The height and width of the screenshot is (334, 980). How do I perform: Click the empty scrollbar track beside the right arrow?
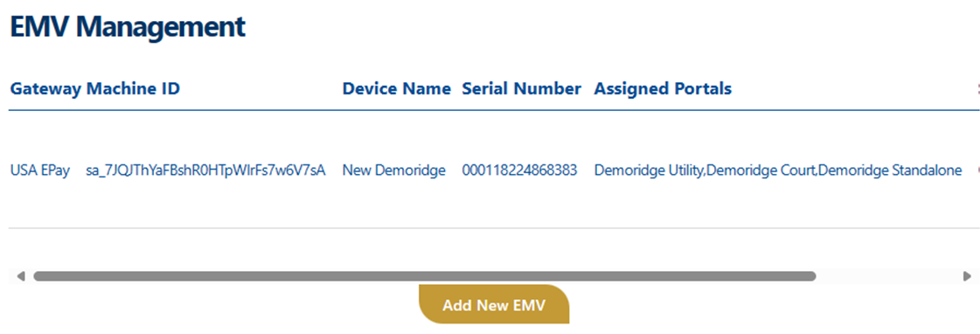[889, 275]
